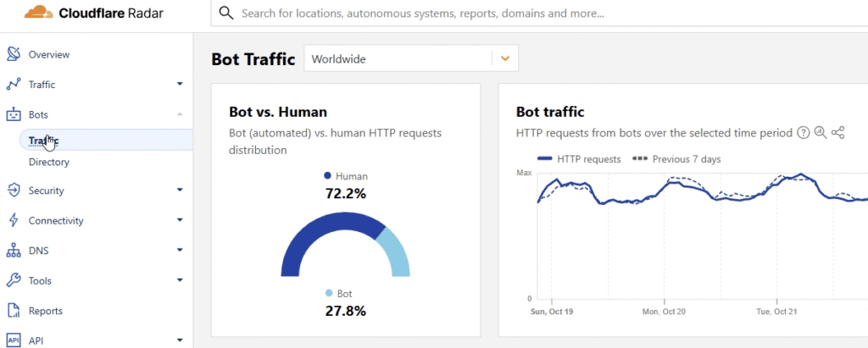Image resolution: width=868 pixels, height=348 pixels.
Task: Click the search magnifier icon
Action: tap(225, 13)
